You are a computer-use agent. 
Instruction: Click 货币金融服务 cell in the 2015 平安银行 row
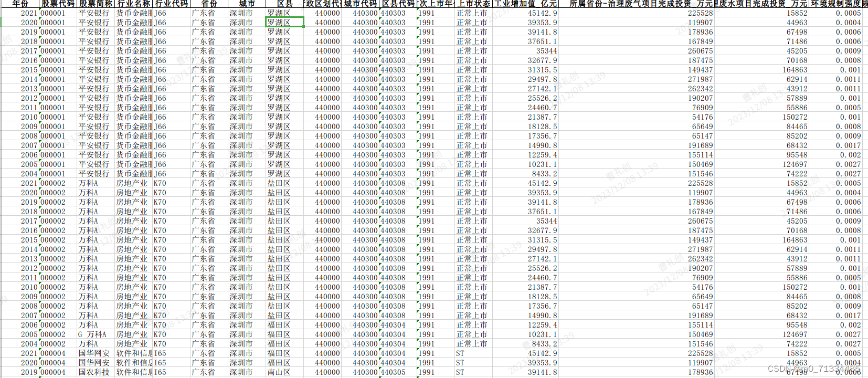[134, 70]
